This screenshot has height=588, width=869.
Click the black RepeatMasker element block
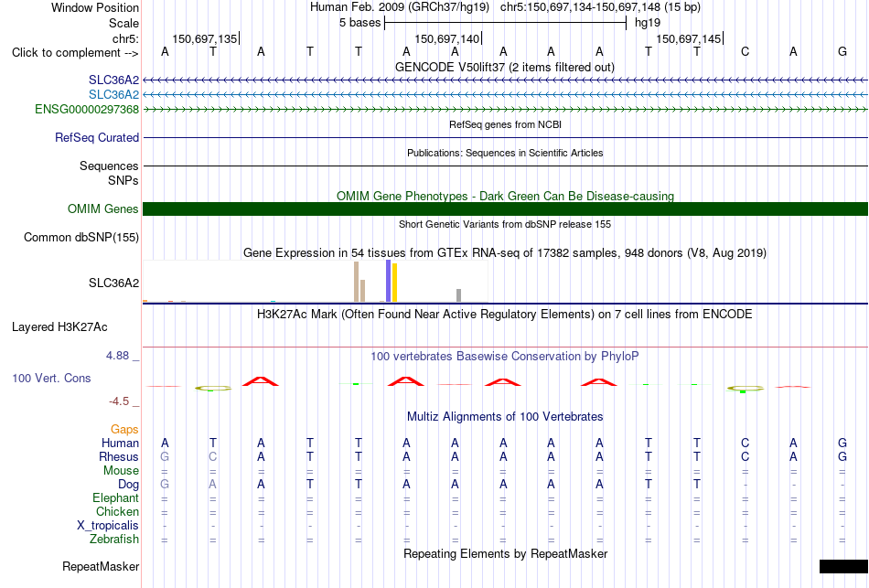tap(843, 566)
